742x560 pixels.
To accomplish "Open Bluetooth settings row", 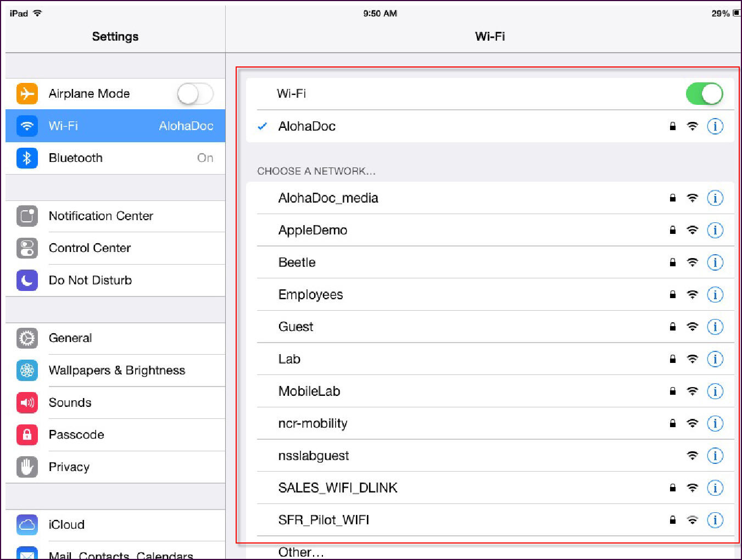I will pyautogui.click(x=115, y=158).
